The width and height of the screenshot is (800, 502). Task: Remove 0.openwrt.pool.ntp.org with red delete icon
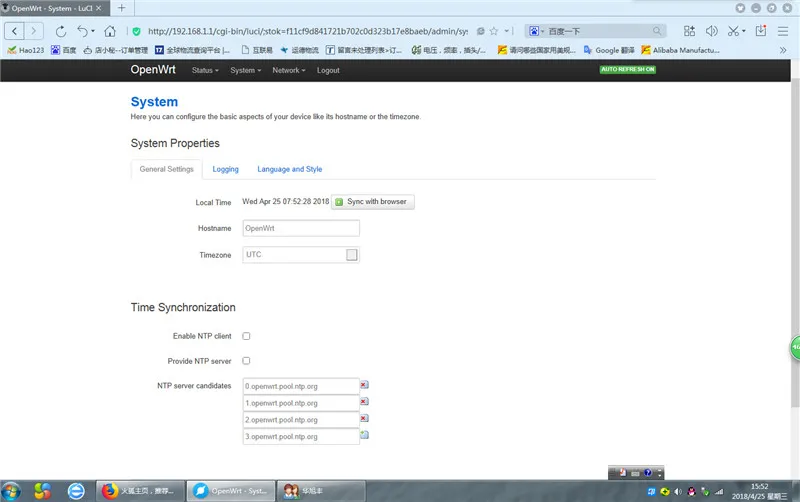click(364, 385)
